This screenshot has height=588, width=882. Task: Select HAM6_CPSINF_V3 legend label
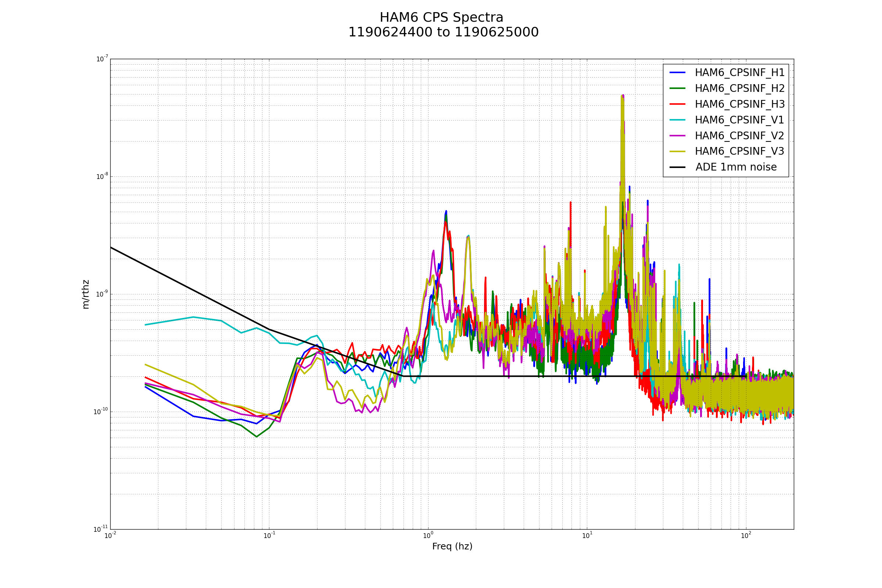[739, 151]
